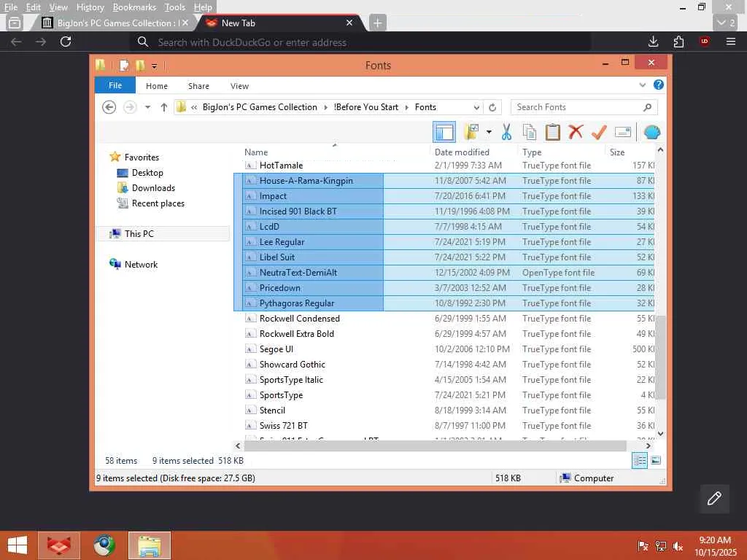Viewport: 747px width, 560px height.
Task: Click the magnifier icon in Search Fonts
Action: coord(647,107)
